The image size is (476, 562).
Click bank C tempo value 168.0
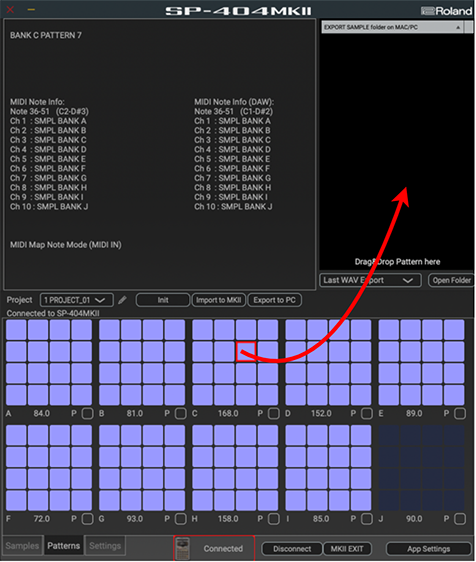pos(228,413)
